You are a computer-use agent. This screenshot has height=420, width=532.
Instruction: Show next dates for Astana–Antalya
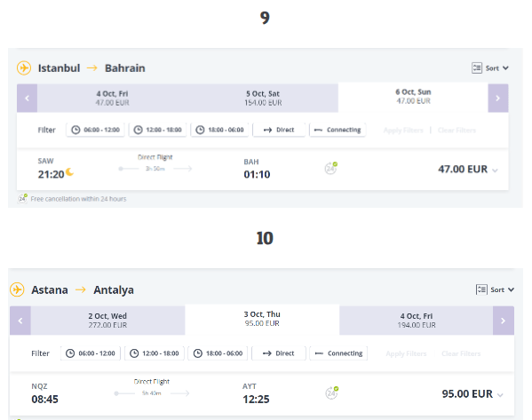coord(504,321)
